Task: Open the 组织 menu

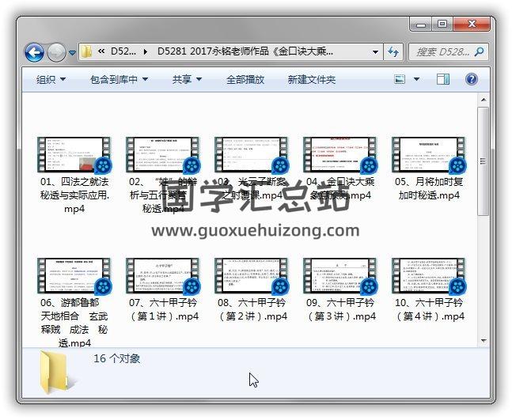Action: pos(51,80)
